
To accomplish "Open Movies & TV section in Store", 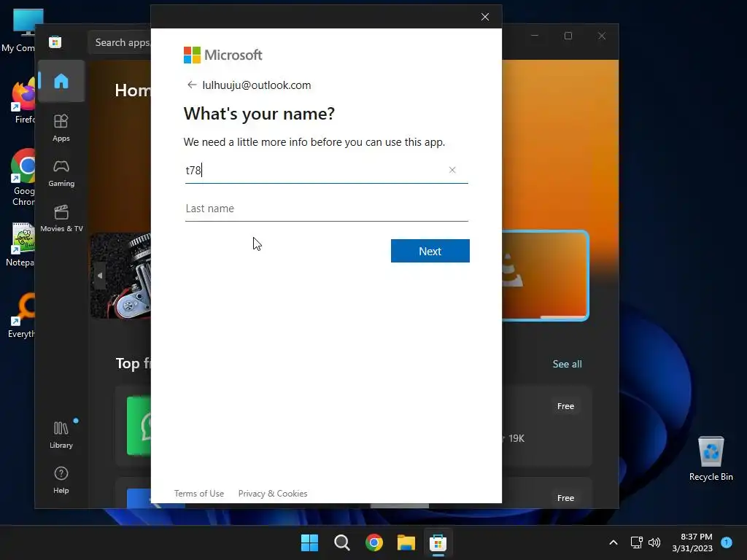I will pos(61,218).
